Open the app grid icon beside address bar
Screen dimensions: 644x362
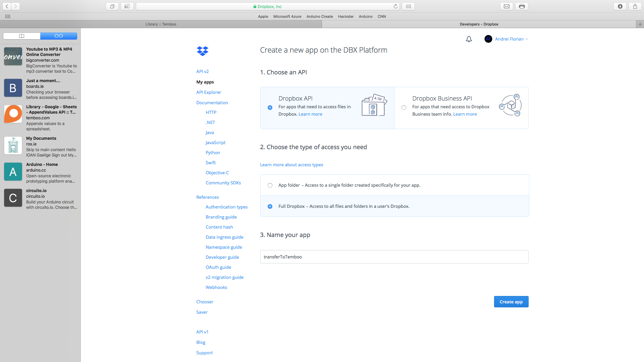pyautogui.click(x=408, y=6)
